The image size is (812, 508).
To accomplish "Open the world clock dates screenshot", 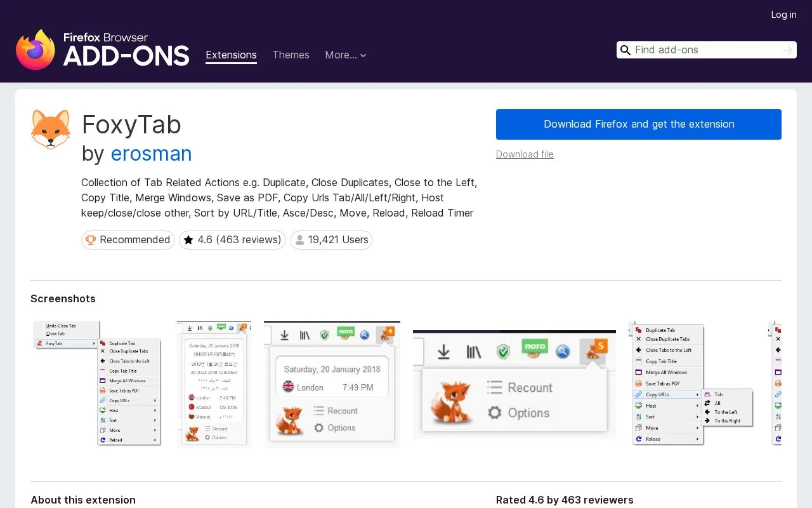I will click(x=214, y=385).
